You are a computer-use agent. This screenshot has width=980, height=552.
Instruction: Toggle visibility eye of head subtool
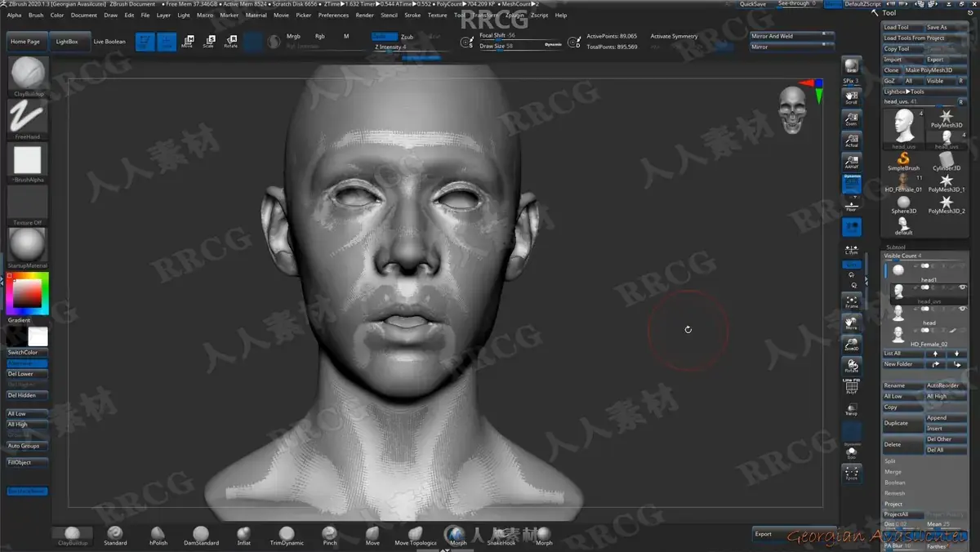[x=963, y=309]
